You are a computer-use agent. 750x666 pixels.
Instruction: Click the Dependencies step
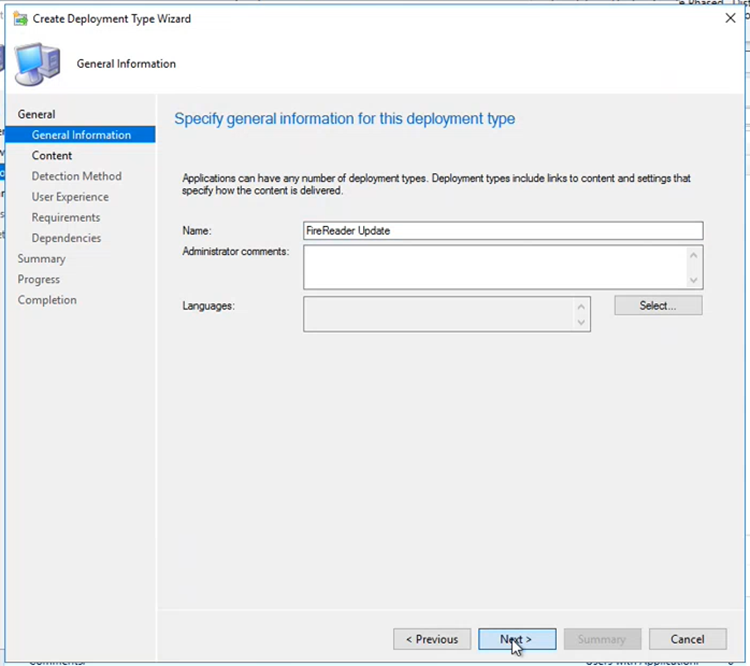tap(66, 238)
